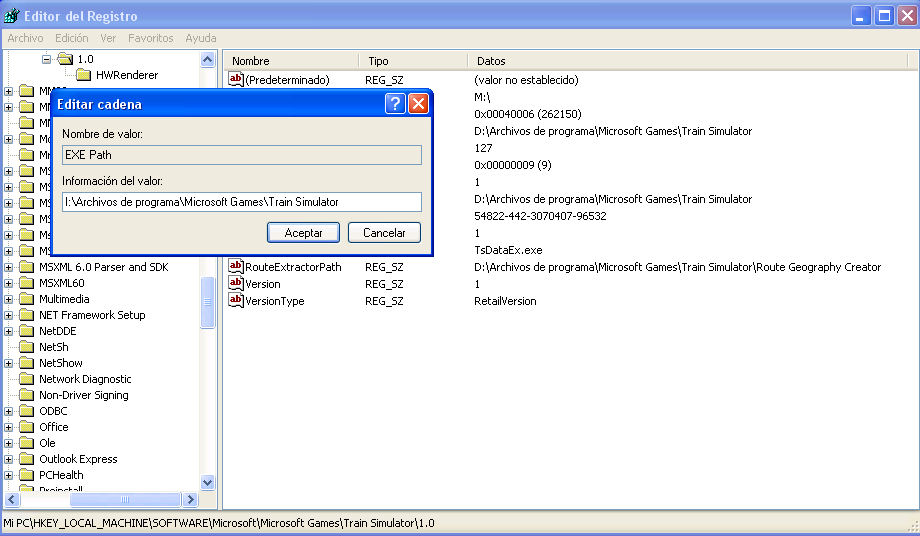Click the help question mark dialog button
The width and height of the screenshot is (920, 536).
pyautogui.click(x=395, y=103)
